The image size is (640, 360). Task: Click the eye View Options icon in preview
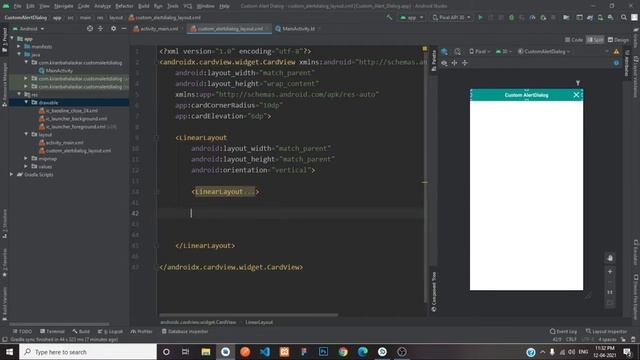pyautogui.click(x=444, y=63)
